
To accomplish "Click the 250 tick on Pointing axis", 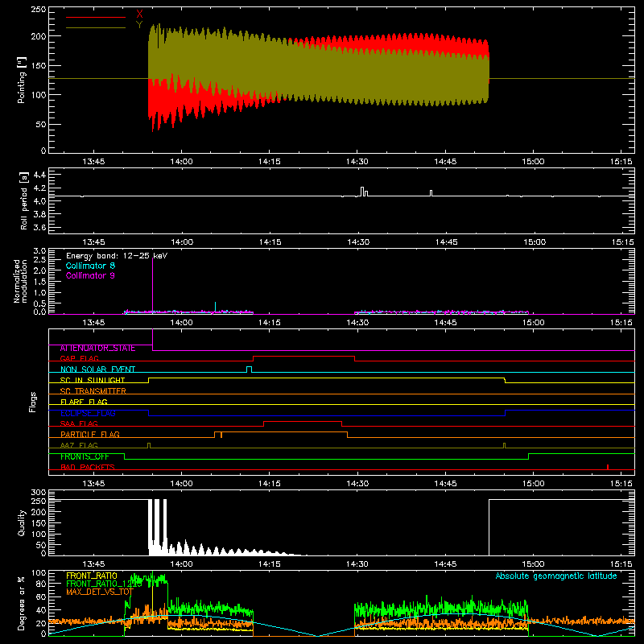I will pyautogui.click(x=38, y=9).
